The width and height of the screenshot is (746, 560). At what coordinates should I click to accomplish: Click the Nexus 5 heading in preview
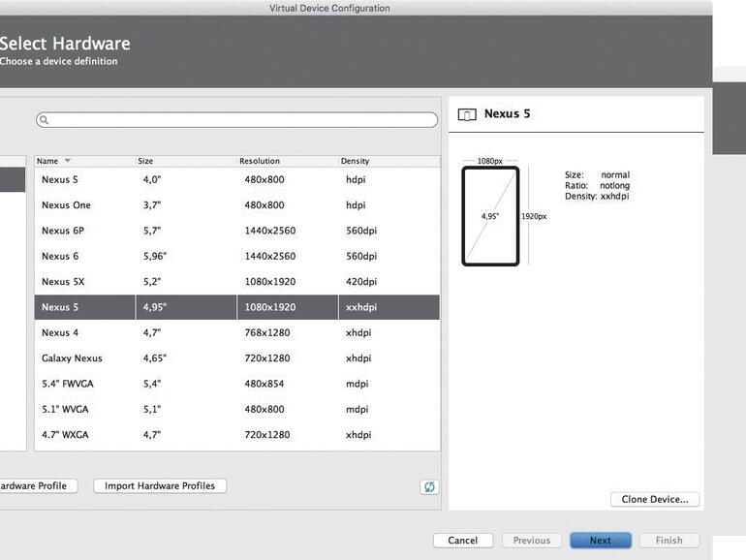507,113
